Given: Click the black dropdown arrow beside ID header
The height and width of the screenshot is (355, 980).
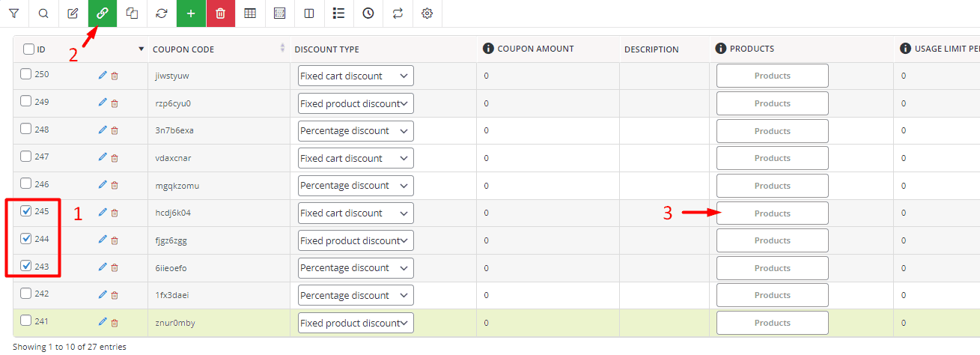Looking at the screenshot, I should click(x=141, y=49).
